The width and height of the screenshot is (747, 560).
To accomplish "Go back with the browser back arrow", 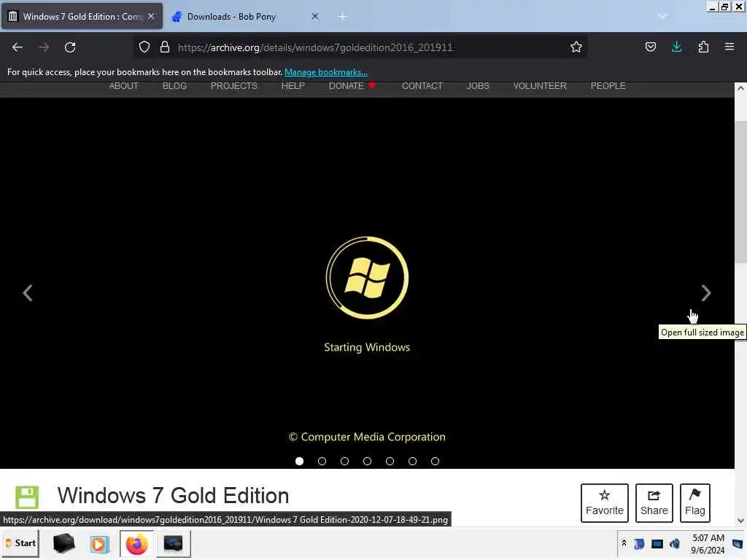I will pos(18,47).
